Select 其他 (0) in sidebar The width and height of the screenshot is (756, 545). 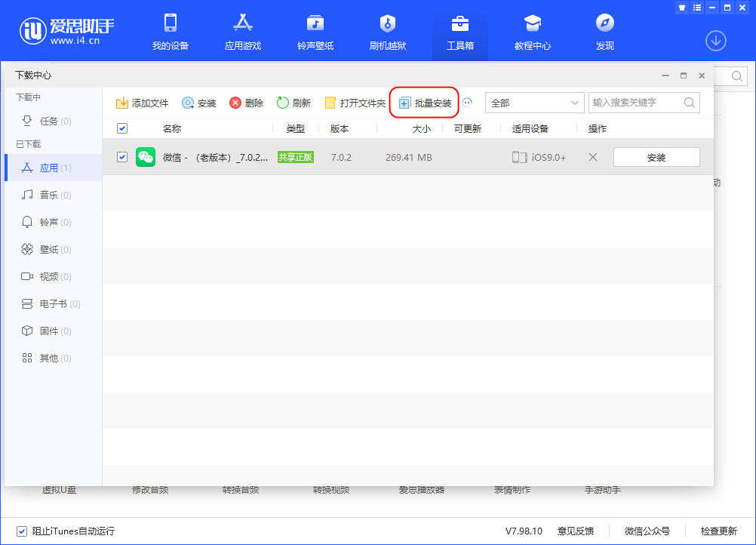click(54, 358)
